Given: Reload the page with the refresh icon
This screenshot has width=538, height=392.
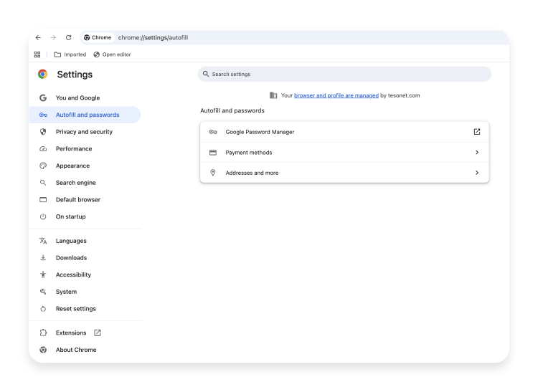Looking at the screenshot, I should click(x=69, y=38).
